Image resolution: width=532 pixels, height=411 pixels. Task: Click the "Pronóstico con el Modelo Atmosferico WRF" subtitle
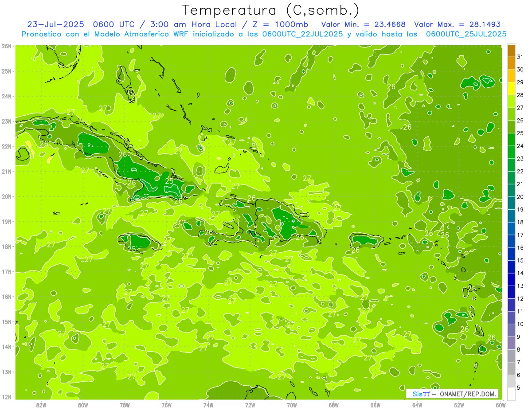[x=106, y=34]
